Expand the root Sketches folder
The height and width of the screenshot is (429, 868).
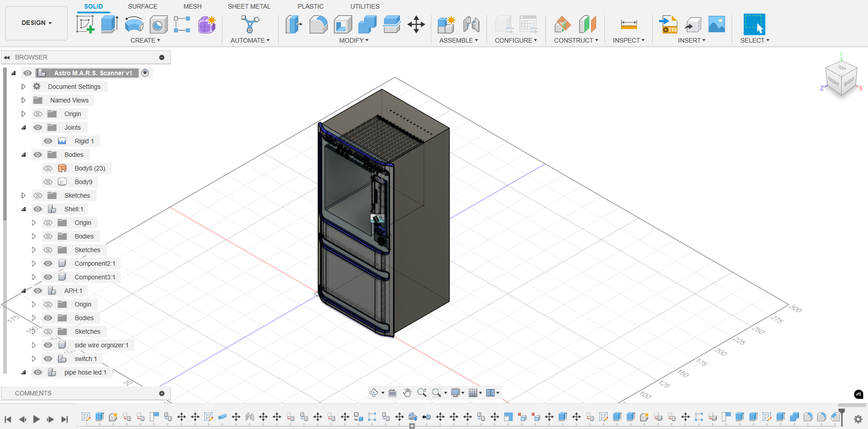pos(24,195)
